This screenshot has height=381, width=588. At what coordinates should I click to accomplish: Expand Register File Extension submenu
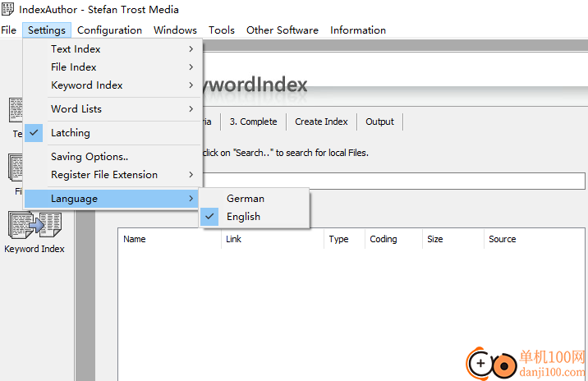click(x=113, y=175)
